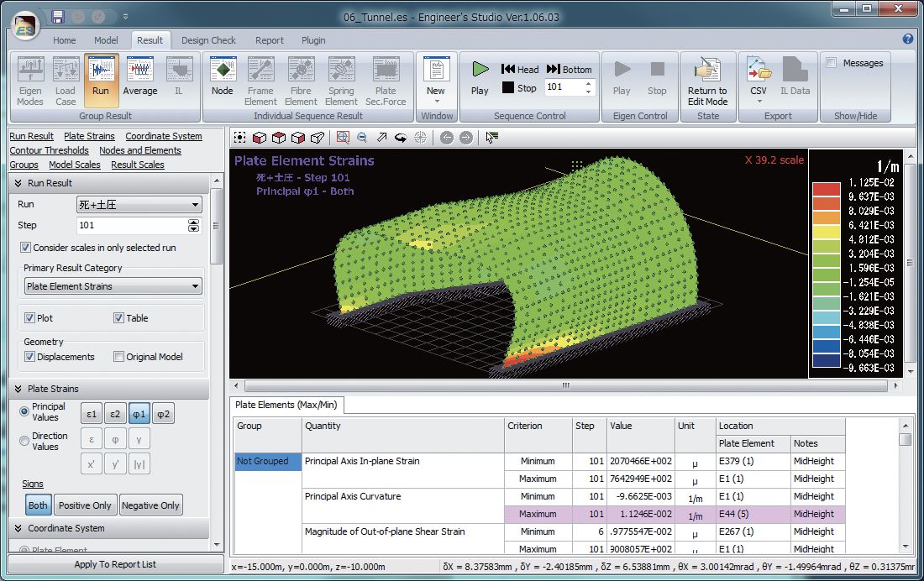Viewport: 924px width, 581px height.
Task: Activate the curved-arrow rotate view tool
Action: [401, 138]
